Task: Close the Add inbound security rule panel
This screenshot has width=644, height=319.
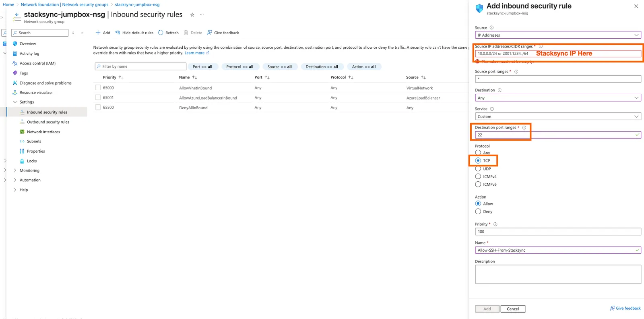Action: 636,6
